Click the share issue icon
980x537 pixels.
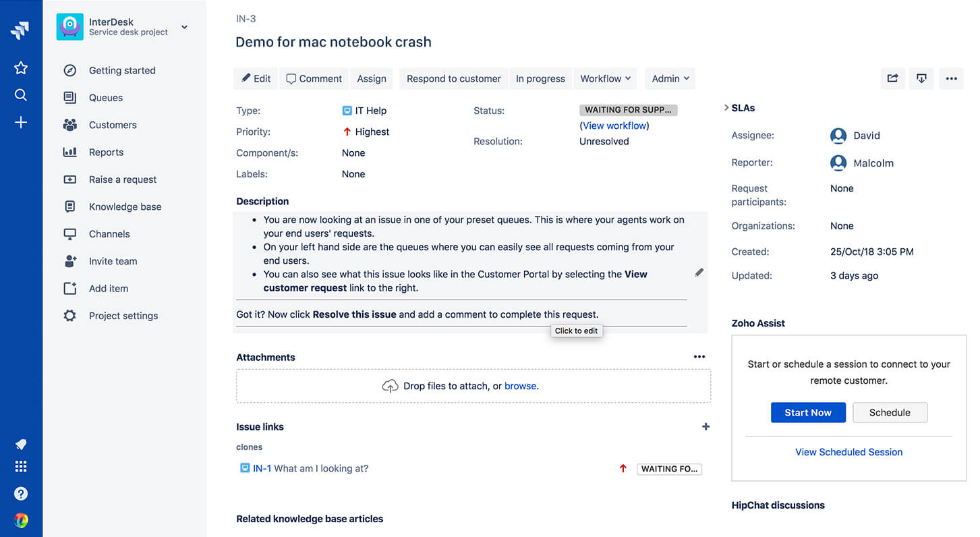pyautogui.click(x=892, y=78)
